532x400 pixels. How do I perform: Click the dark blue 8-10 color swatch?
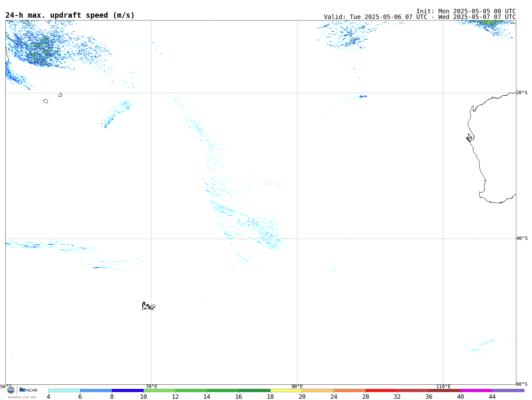pos(128,391)
